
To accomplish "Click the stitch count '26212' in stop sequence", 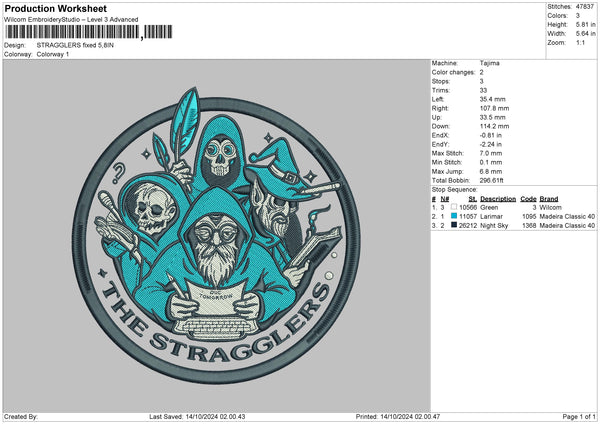I will point(468,226).
